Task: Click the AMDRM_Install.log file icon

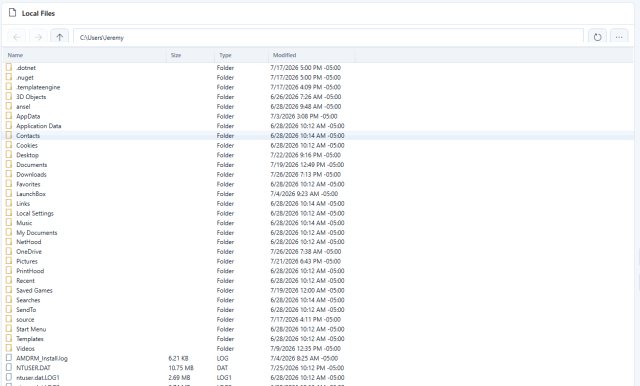Action: click(x=9, y=358)
